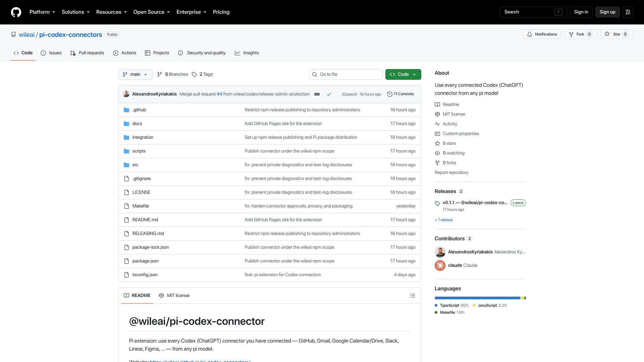The width and height of the screenshot is (644, 362).
Task: Click the top Search box
Action: click(x=533, y=12)
